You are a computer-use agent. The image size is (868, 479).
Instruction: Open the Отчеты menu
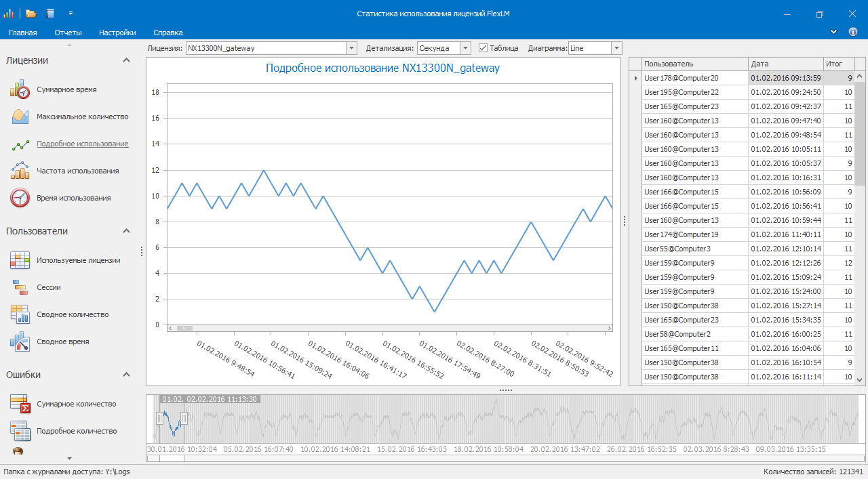[x=68, y=33]
